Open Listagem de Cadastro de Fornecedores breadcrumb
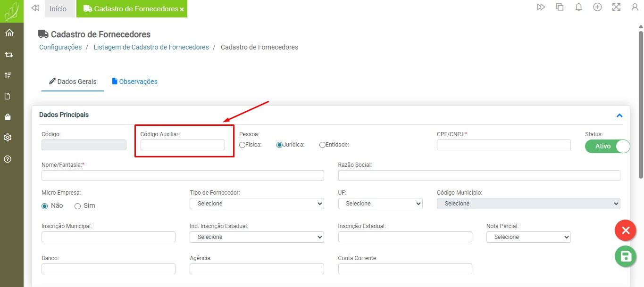This screenshot has height=287, width=644. click(151, 47)
